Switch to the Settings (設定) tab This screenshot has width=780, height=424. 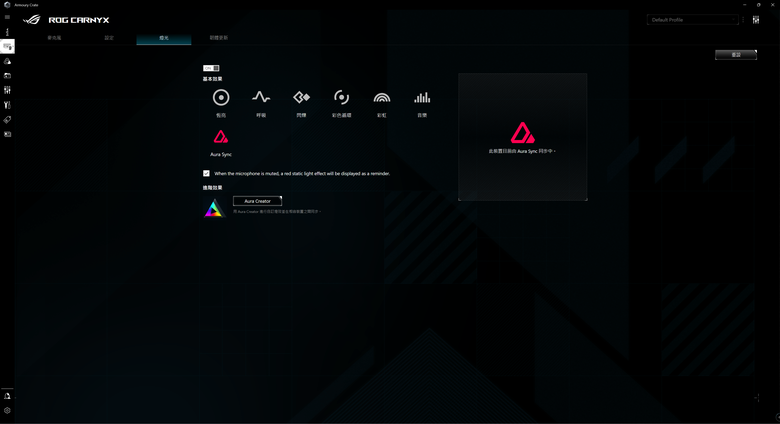point(109,38)
